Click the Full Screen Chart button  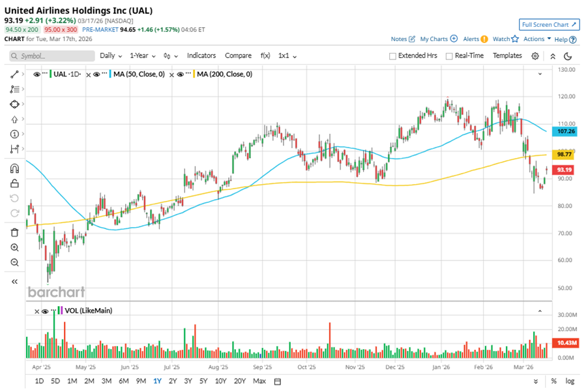pos(550,25)
